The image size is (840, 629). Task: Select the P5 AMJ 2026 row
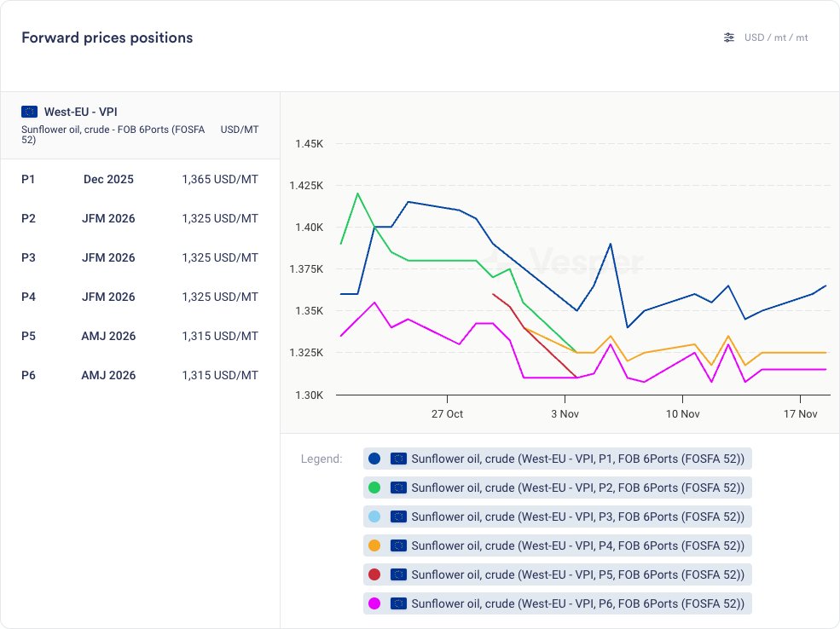[x=140, y=336]
